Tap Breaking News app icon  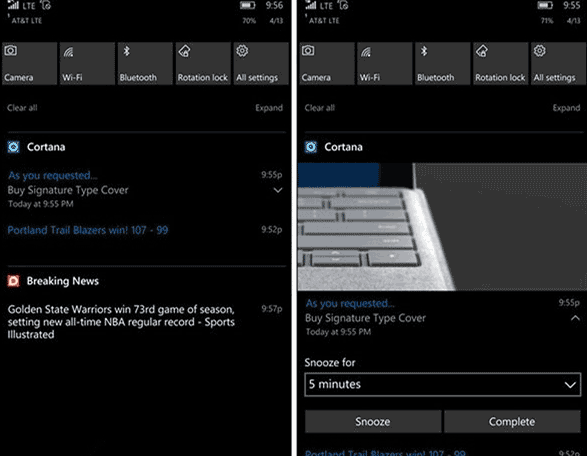[x=13, y=281]
